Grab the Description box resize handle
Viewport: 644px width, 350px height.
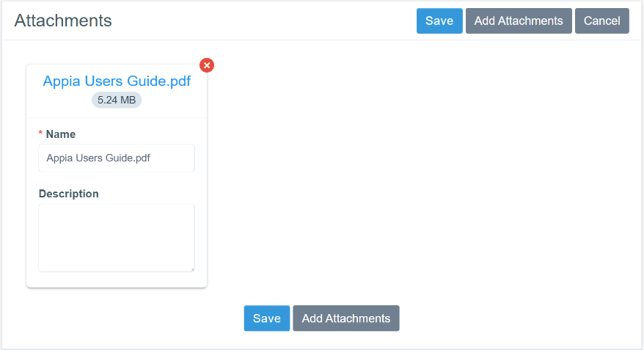pyautogui.click(x=192, y=269)
